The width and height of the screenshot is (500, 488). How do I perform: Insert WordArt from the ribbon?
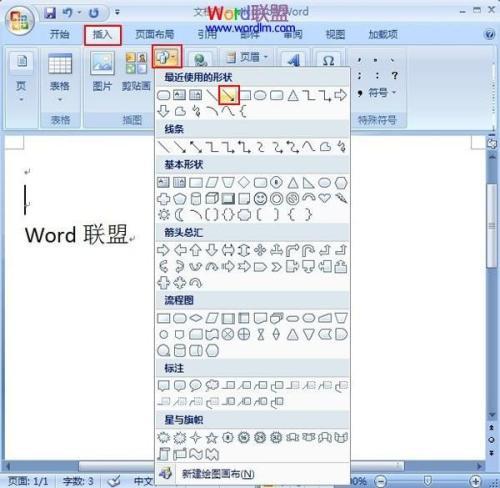(x=293, y=60)
